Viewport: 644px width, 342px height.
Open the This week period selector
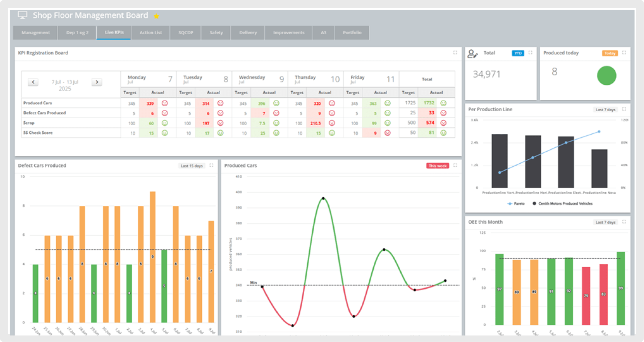pyautogui.click(x=437, y=166)
